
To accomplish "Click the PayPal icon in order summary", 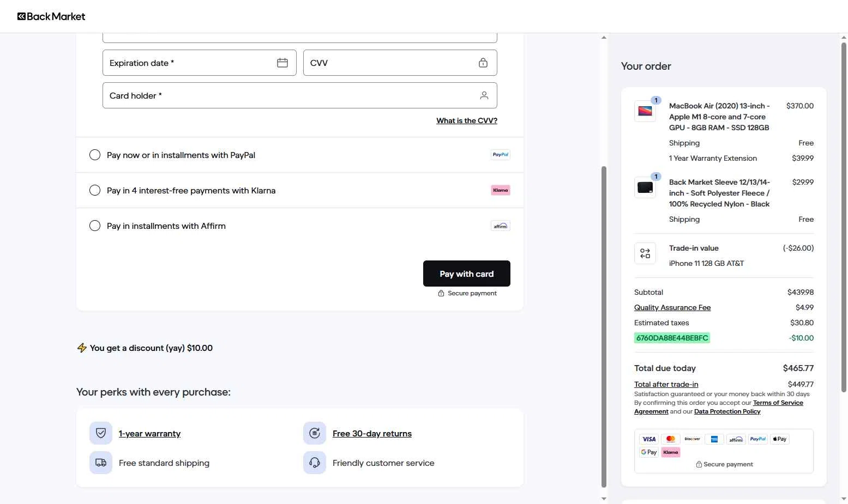I will 758,439.
